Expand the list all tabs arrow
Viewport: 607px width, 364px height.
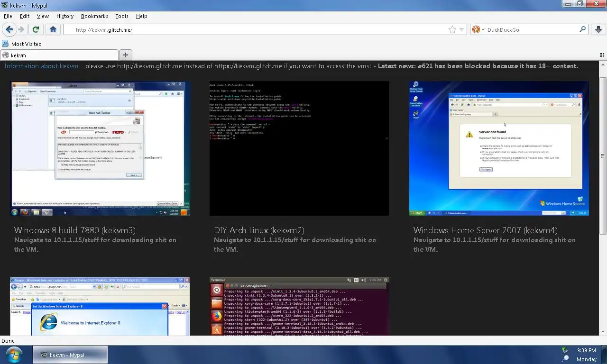coord(602,55)
